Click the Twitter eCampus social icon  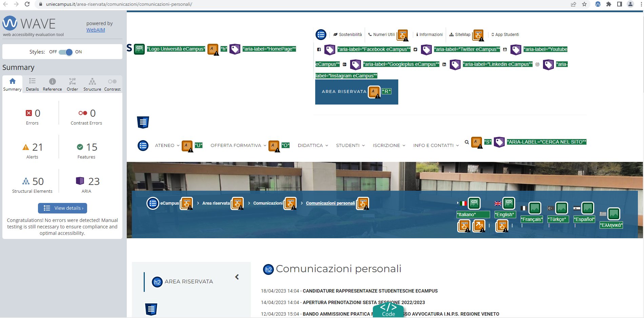tap(416, 50)
